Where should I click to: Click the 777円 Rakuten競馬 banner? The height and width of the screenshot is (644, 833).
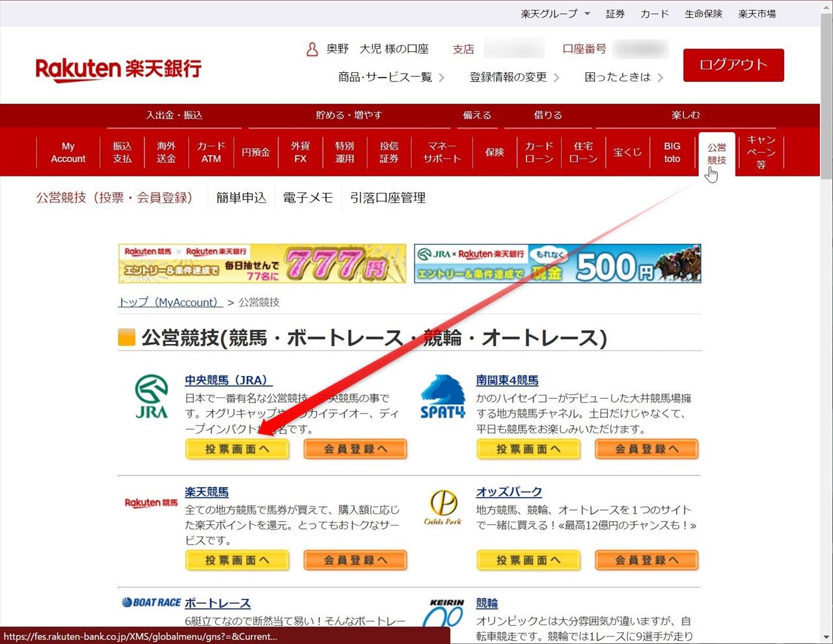[x=262, y=263]
